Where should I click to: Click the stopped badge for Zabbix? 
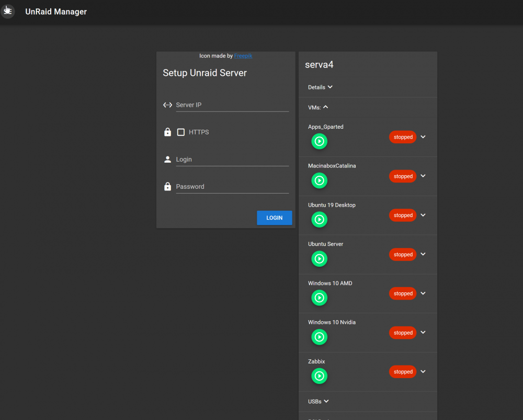point(403,372)
